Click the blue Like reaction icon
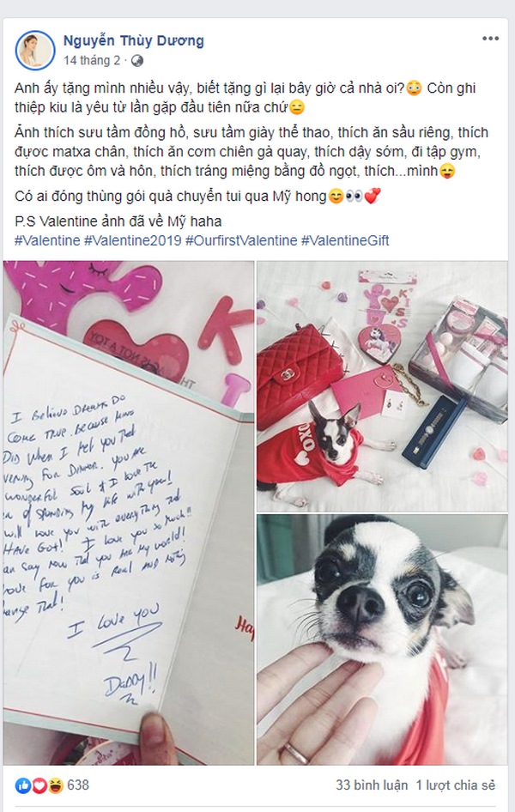The width and height of the screenshot is (515, 812). click(x=23, y=785)
